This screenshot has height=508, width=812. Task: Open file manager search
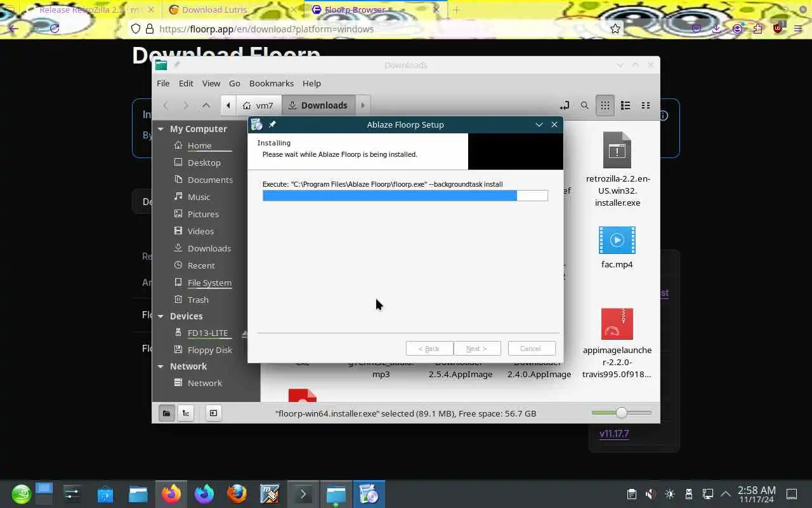point(584,105)
